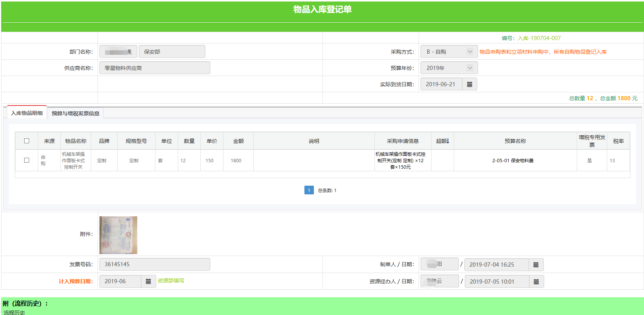Screen dimensions: 644x315
Task: Click the 超额 column sort arrow
Action: click(x=448, y=141)
